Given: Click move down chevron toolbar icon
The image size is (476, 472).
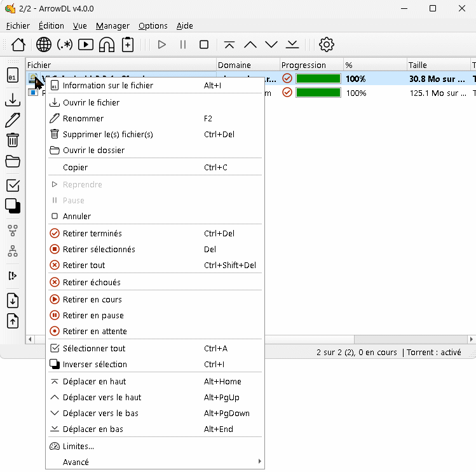Looking at the screenshot, I should (x=271, y=44).
